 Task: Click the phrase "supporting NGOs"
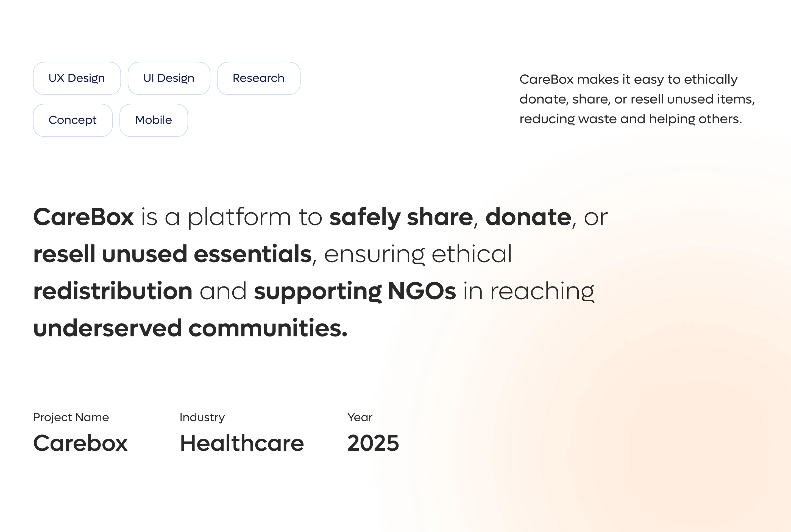(x=355, y=291)
